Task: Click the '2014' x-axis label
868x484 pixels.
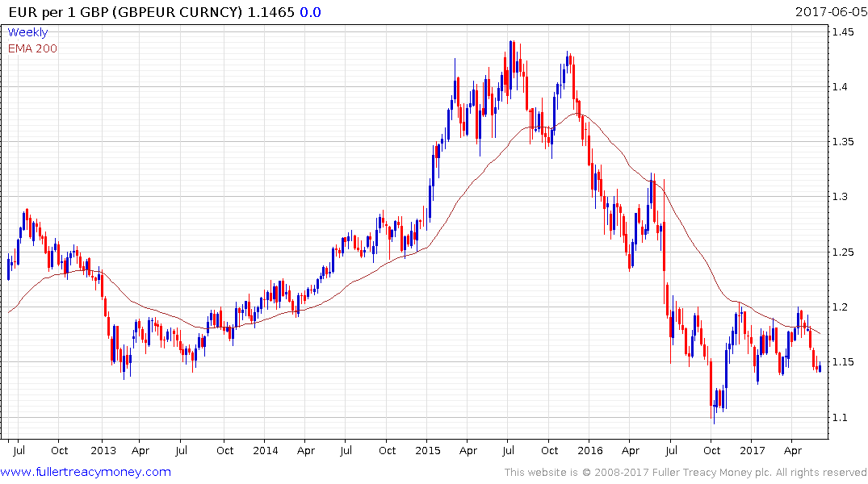Action: 266,451
